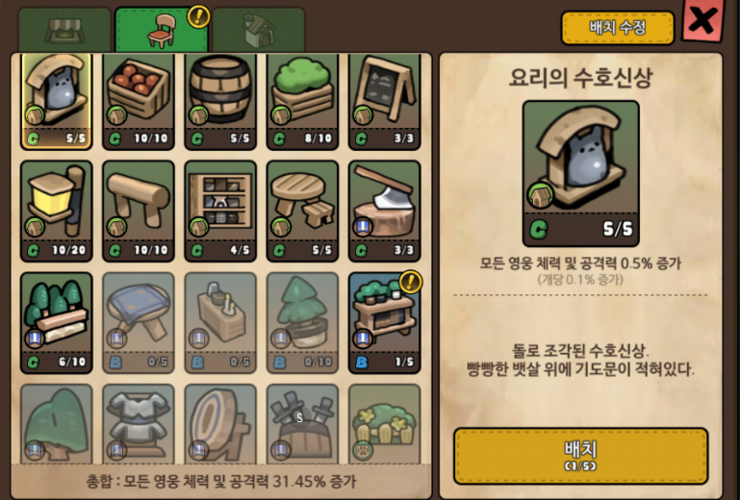
Task: Pick the axe in stump item
Action: click(x=385, y=211)
